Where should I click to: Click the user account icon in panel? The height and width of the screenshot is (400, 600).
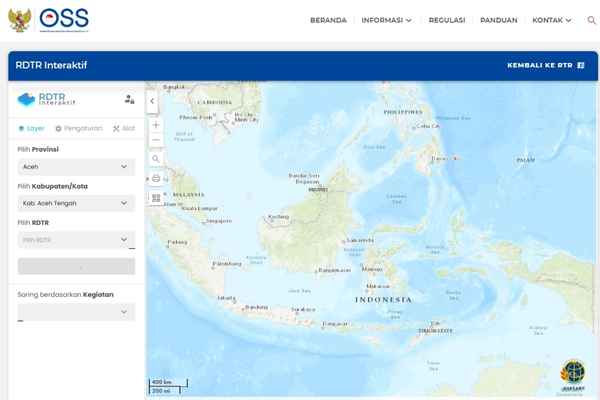click(x=129, y=100)
